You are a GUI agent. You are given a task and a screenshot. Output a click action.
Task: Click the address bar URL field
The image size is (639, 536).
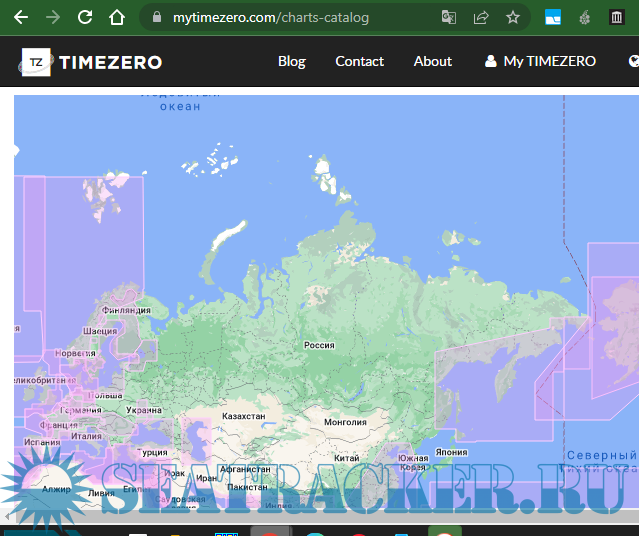[x=290, y=17]
